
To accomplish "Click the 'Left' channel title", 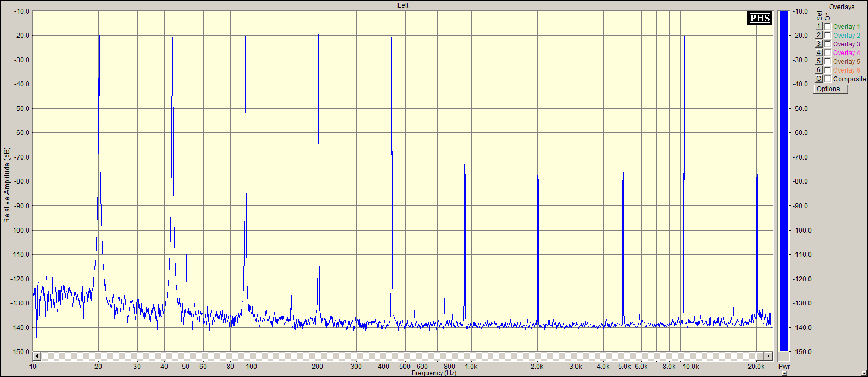I will tap(403, 5).
